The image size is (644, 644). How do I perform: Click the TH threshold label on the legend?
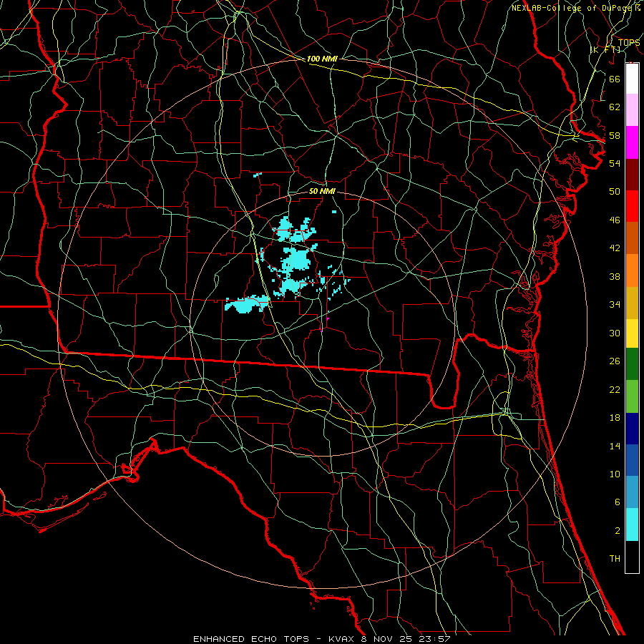615,559
